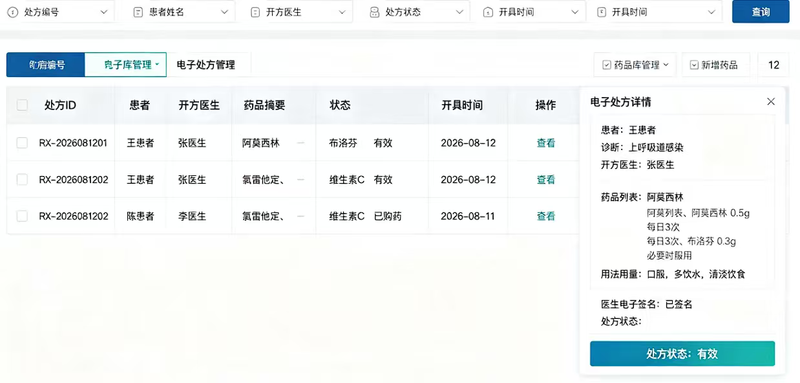Click the icon beside 处方编号 filter
The width and height of the screenshot is (800, 383).
click(x=14, y=12)
